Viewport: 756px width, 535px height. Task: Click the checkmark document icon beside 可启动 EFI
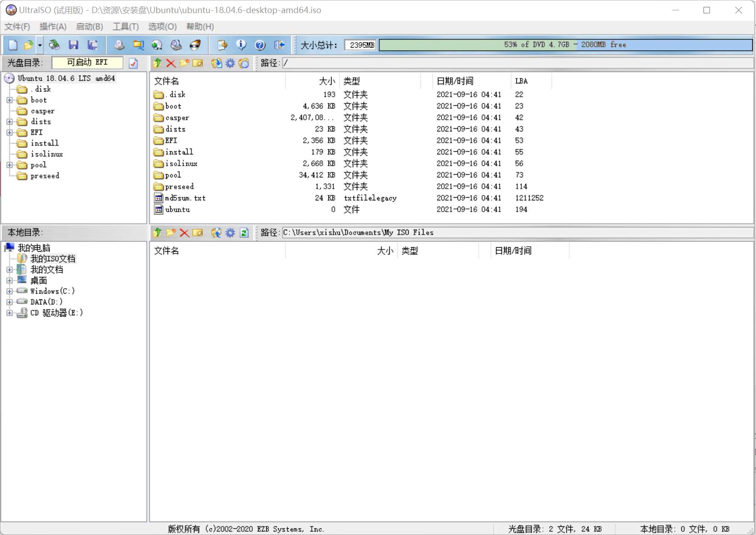click(133, 63)
